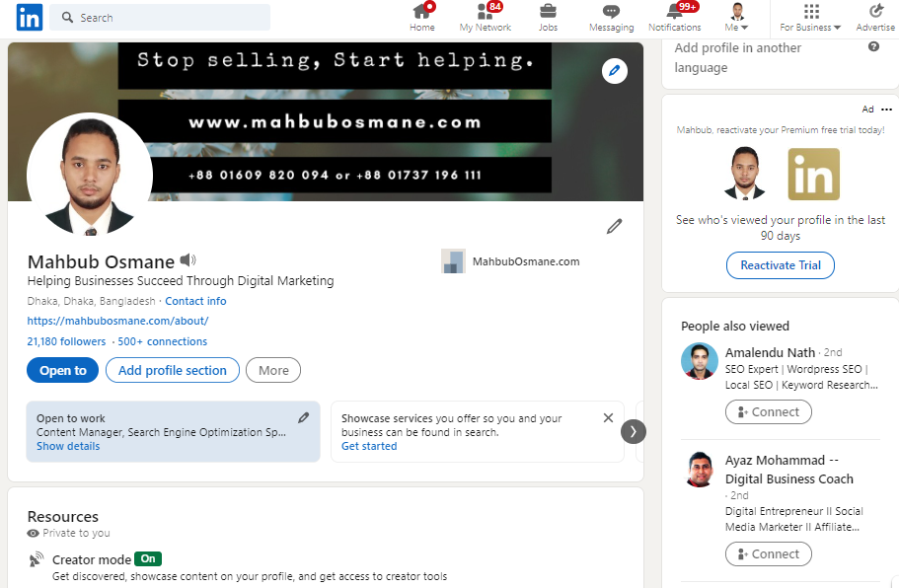
Task: Open the ad options three-dot menu
Action: (x=886, y=110)
